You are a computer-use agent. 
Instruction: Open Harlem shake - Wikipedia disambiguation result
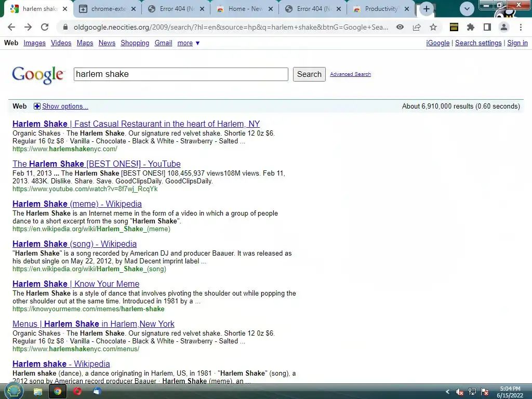(x=61, y=364)
